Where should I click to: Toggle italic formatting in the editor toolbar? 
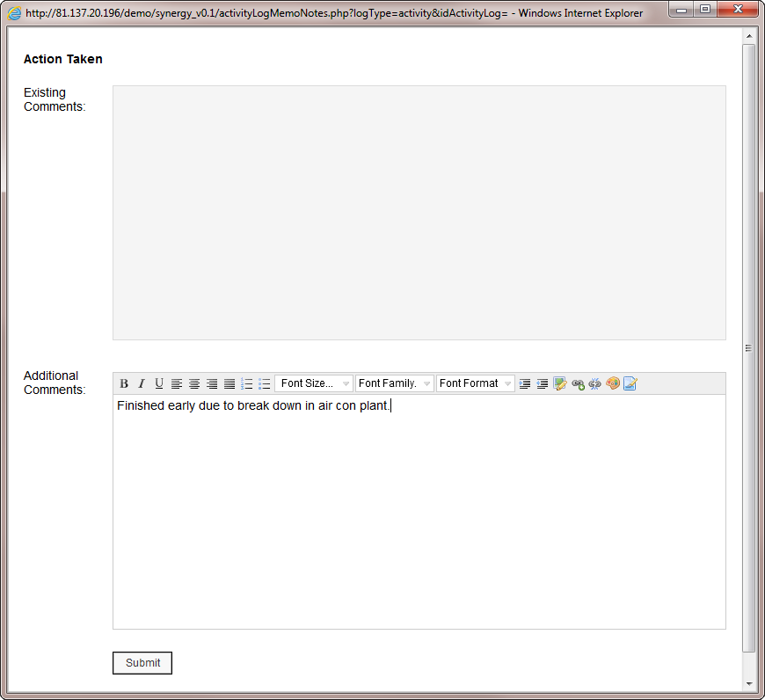coord(142,383)
